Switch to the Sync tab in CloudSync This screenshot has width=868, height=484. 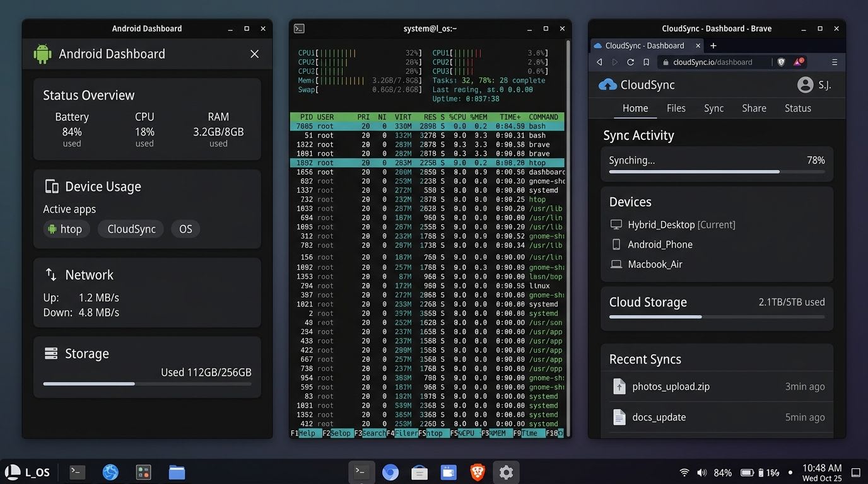tap(714, 108)
